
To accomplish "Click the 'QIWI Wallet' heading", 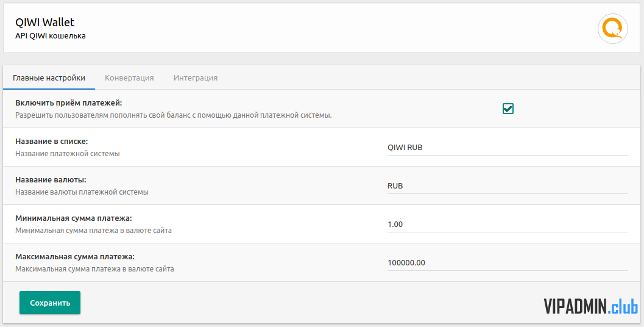I will click(x=44, y=22).
